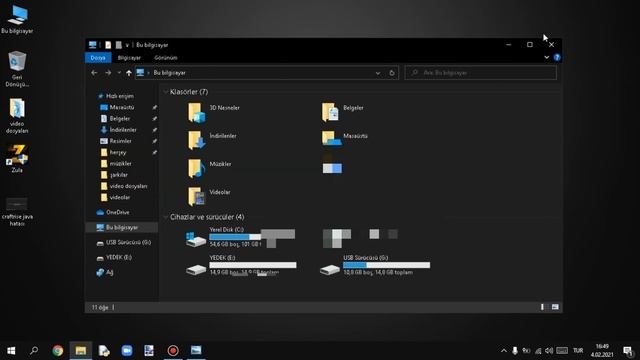Open volume control in system tray
The width and height of the screenshot is (640, 360).
(549, 351)
